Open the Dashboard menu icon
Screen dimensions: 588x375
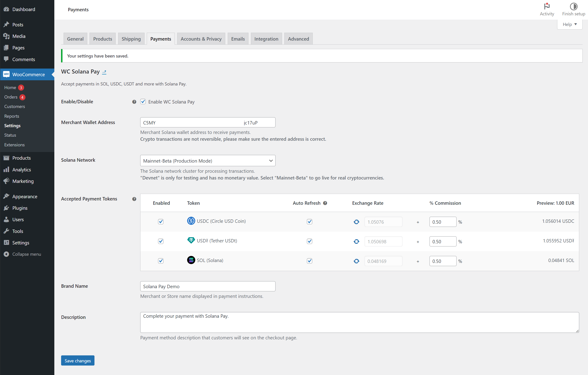coord(6,9)
